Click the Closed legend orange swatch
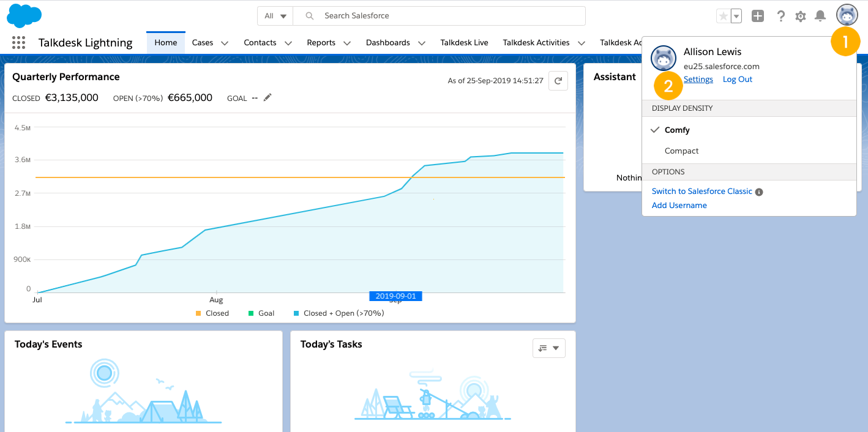 (198, 313)
